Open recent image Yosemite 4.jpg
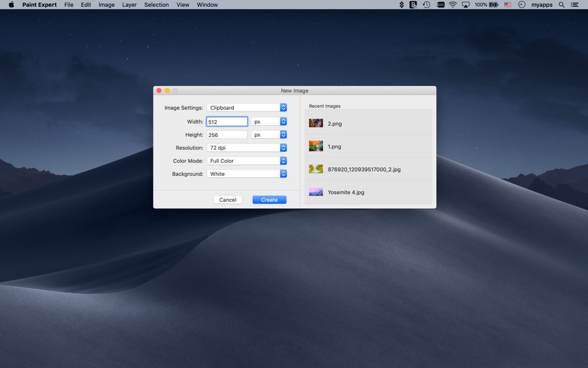 pyautogui.click(x=346, y=192)
